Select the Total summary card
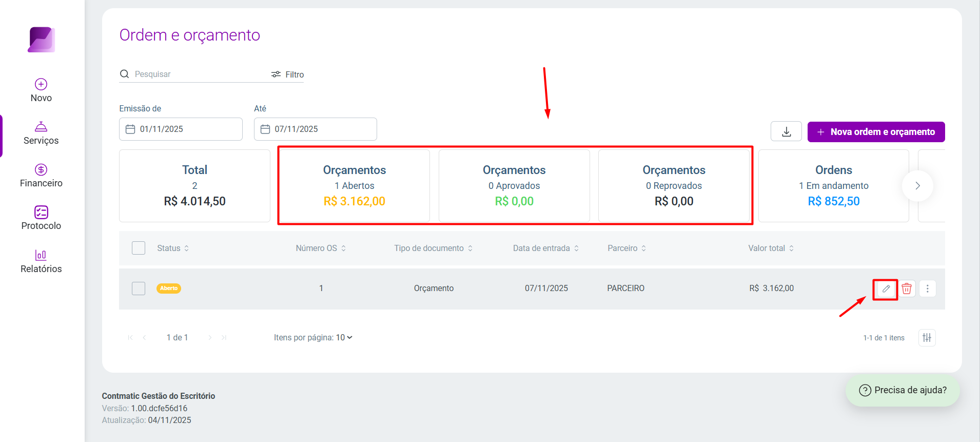The height and width of the screenshot is (442, 980). point(194,186)
